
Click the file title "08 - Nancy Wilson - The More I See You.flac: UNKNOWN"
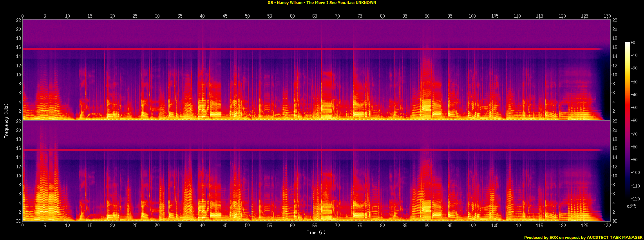322,3
